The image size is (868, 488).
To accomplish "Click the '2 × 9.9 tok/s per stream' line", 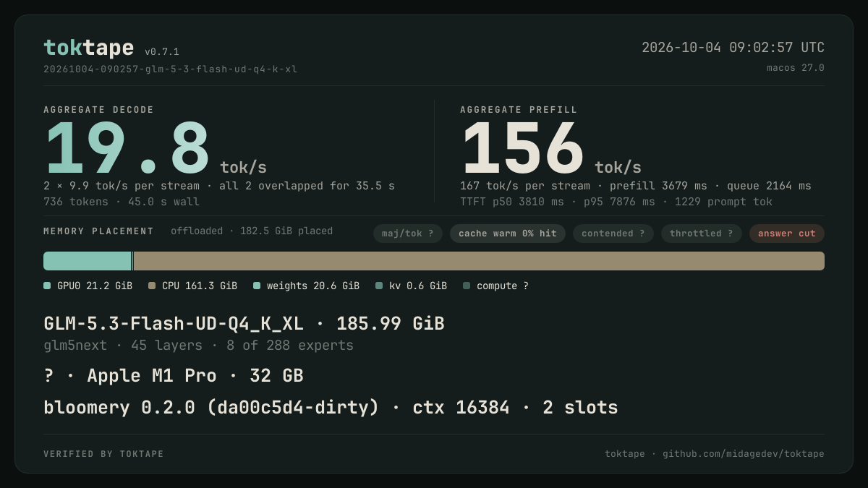I will pos(219,186).
